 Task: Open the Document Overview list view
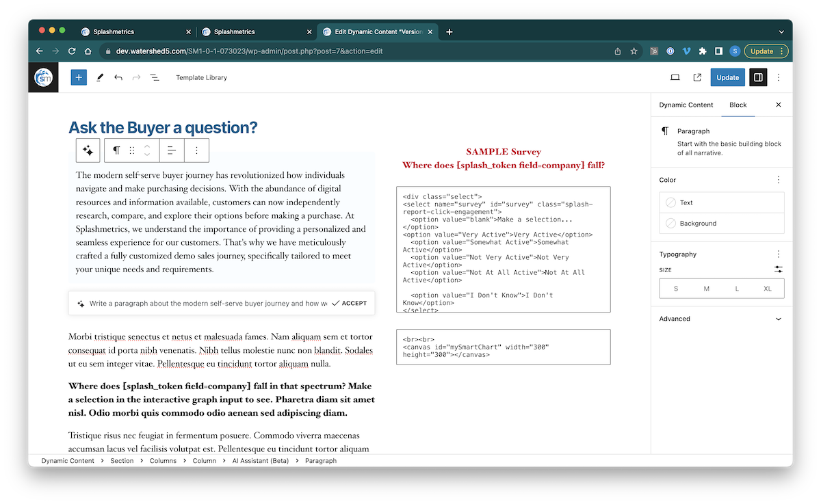coord(155,77)
